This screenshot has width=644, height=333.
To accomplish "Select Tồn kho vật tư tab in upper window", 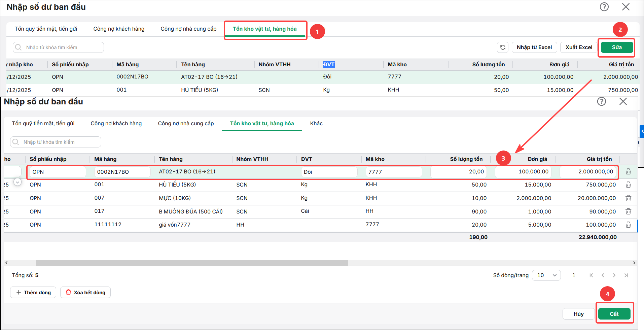I will coord(265,29).
